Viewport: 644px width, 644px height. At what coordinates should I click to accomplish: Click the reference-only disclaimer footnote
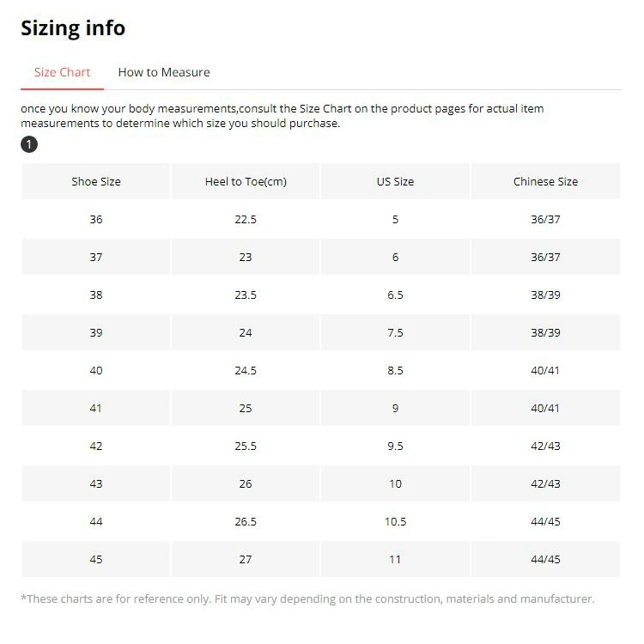click(307, 598)
